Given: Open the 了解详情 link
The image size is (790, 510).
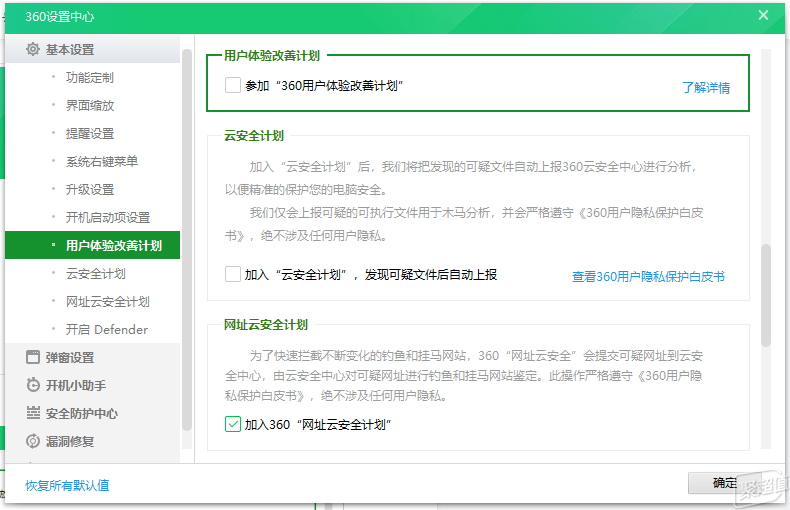Looking at the screenshot, I should point(706,88).
